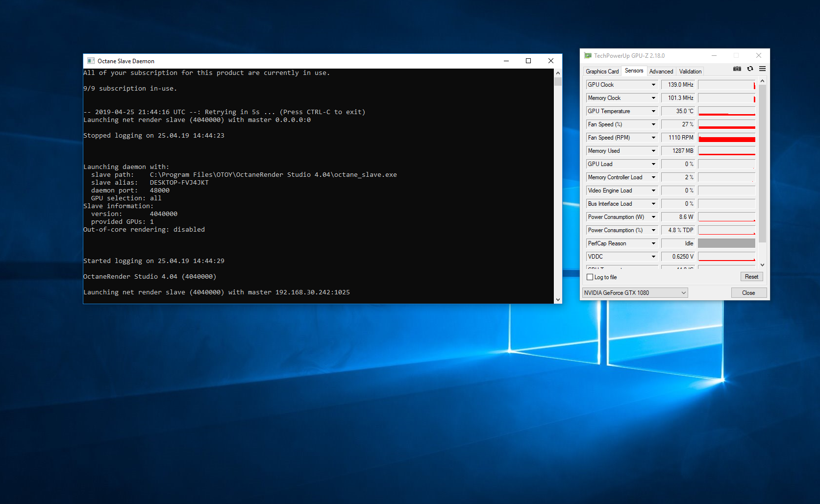The width and height of the screenshot is (820, 504).
Task: Open the GPU-Z hamburger menu
Action: coord(762,69)
